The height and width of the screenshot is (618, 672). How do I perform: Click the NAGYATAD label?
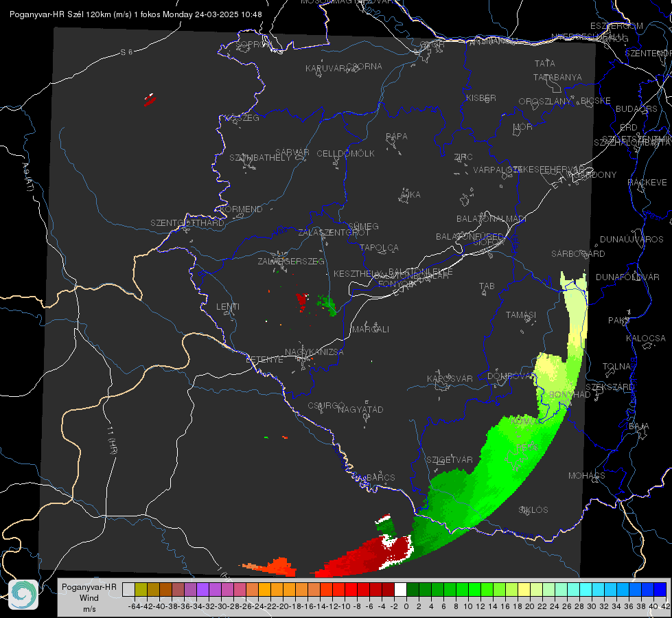(x=360, y=409)
